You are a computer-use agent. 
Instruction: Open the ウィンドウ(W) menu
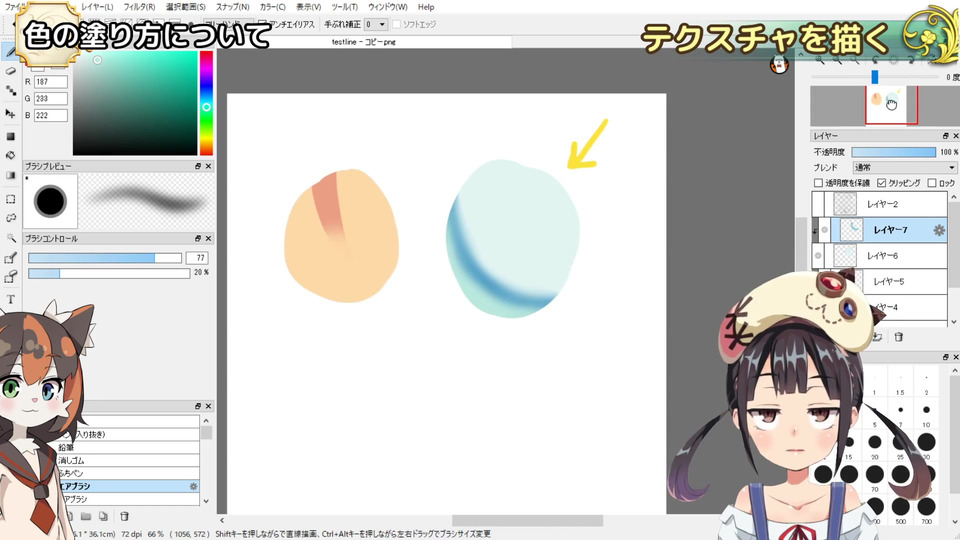tap(388, 7)
